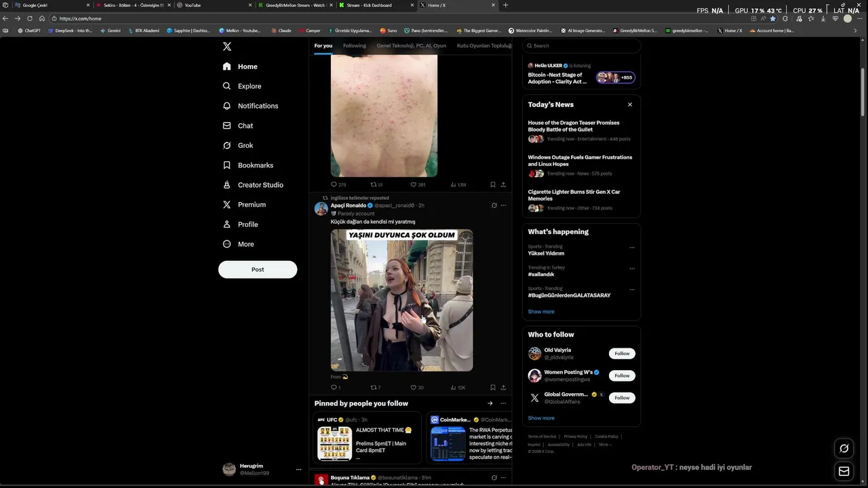Expand the footer More links
Screen dimensions: 868x488
coord(605,445)
